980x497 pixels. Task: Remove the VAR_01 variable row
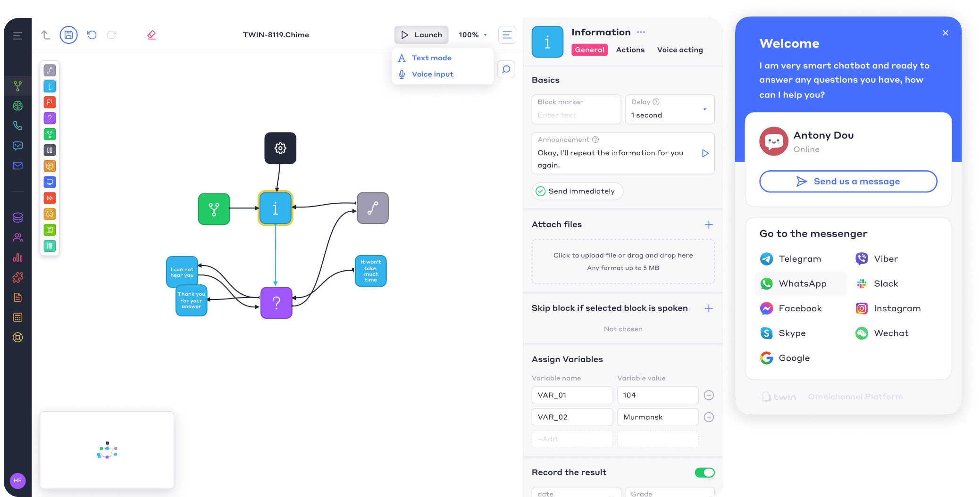coord(708,395)
